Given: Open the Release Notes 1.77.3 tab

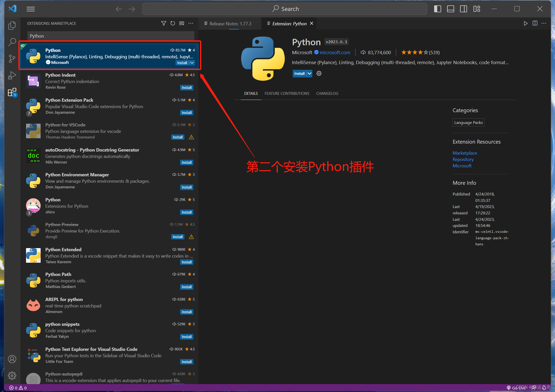Looking at the screenshot, I should point(230,24).
